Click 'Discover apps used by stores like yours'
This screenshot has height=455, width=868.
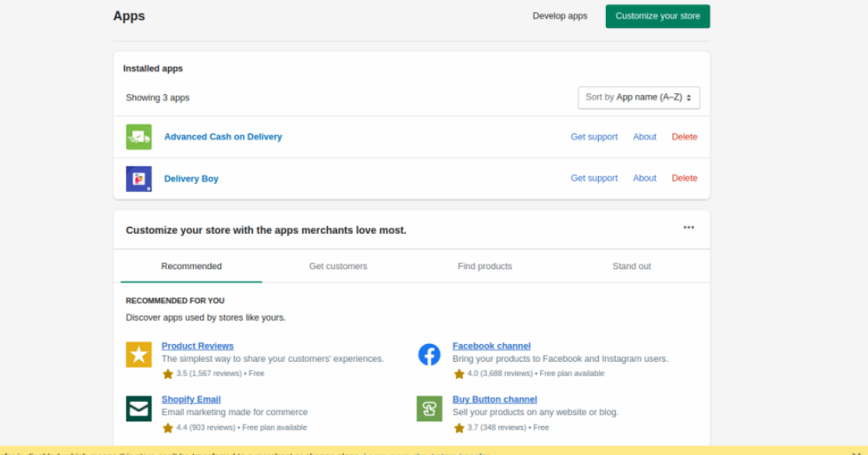click(206, 318)
